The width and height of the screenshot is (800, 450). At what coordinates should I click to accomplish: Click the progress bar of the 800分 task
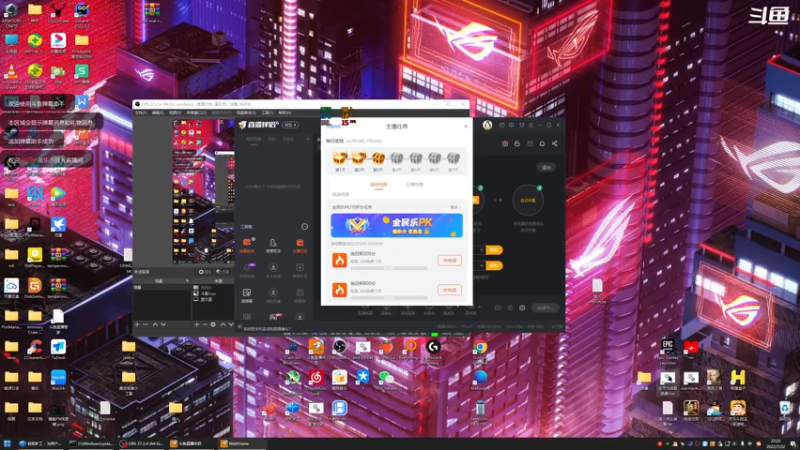point(389,297)
